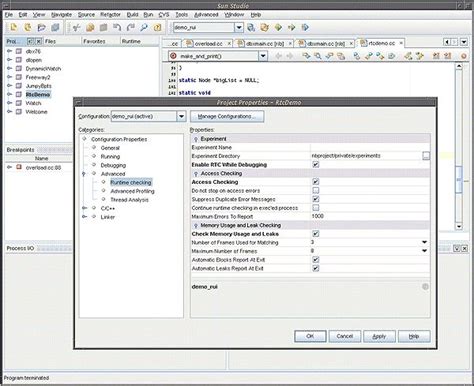Expand the C/C++ category node

85,208
